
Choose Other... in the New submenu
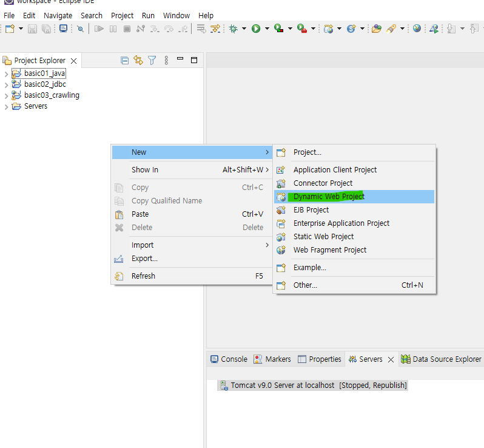354,285
